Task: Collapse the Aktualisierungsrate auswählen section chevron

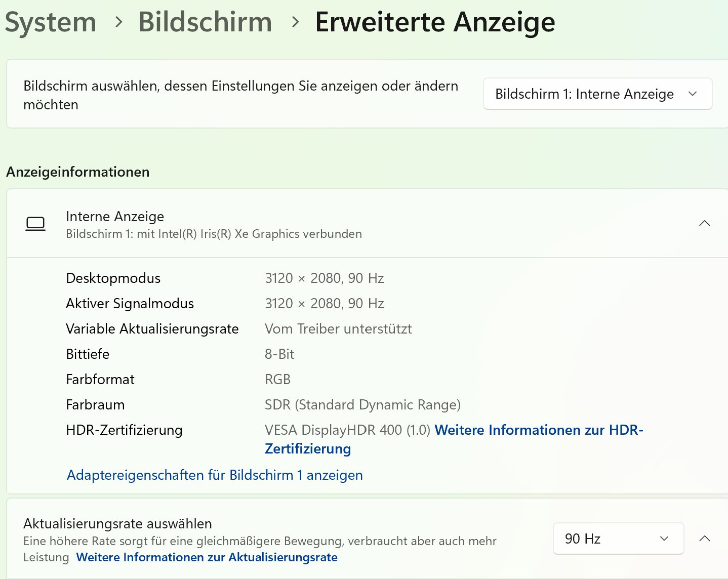Action: (704, 539)
